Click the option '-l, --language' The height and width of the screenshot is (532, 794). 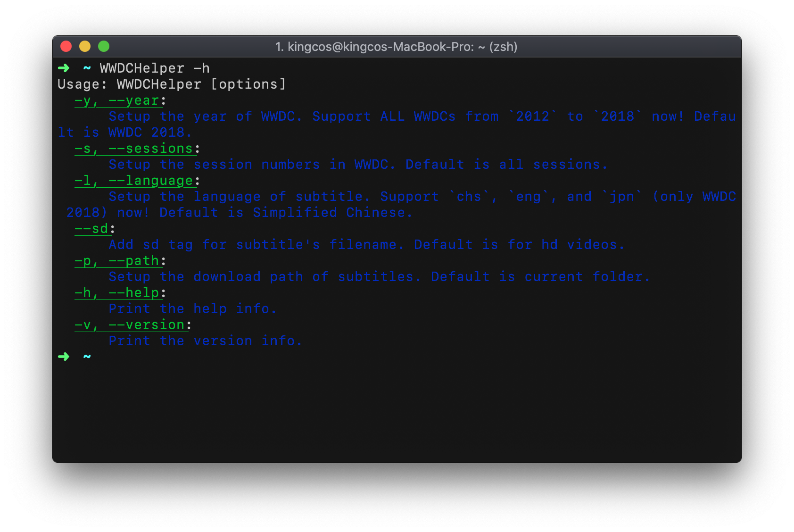133,181
